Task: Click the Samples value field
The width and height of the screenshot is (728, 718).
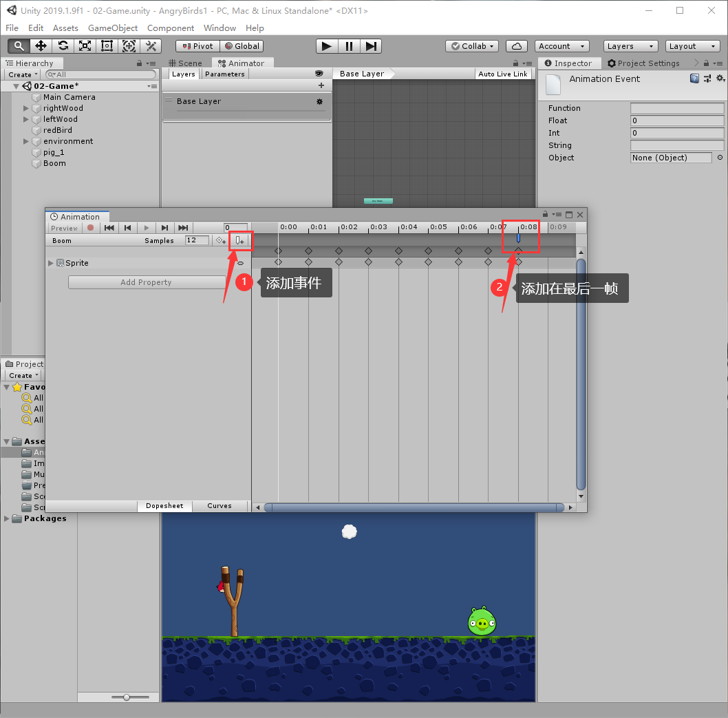Action: click(x=197, y=240)
